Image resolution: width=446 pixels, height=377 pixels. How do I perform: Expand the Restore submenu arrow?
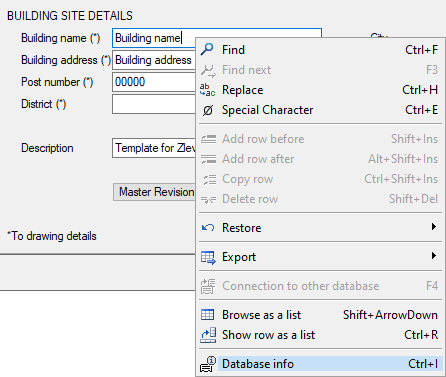[433, 227]
